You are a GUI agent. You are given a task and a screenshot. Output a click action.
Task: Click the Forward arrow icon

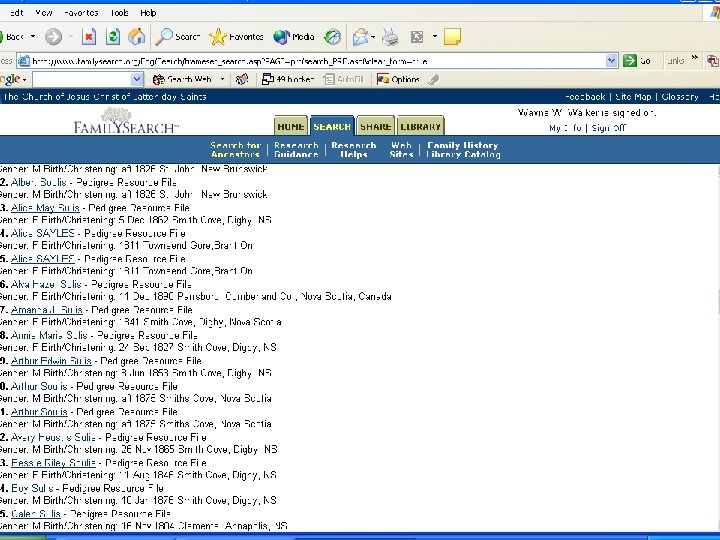(53, 37)
